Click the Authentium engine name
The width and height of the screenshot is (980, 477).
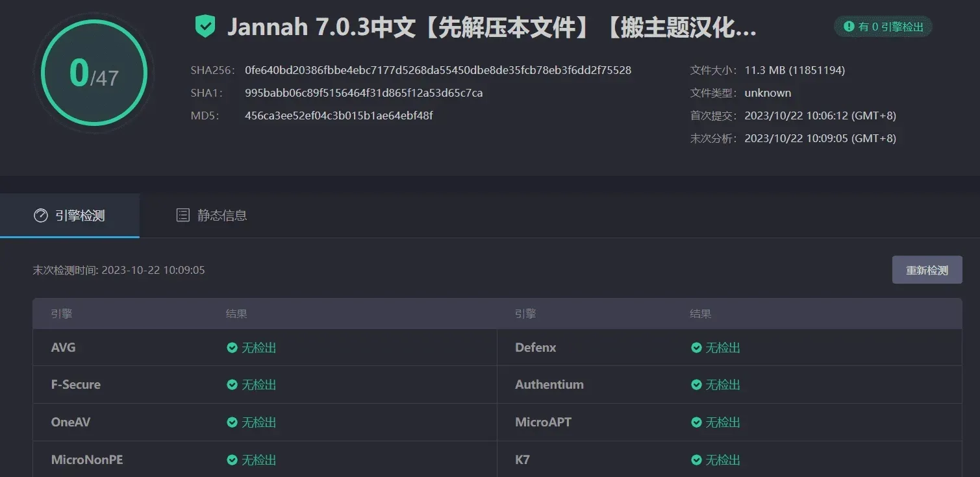point(549,384)
